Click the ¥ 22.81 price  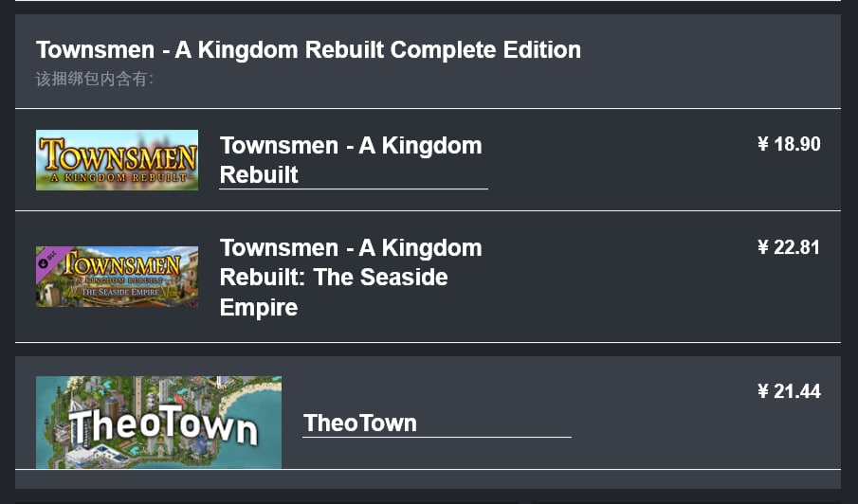[x=789, y=247]
